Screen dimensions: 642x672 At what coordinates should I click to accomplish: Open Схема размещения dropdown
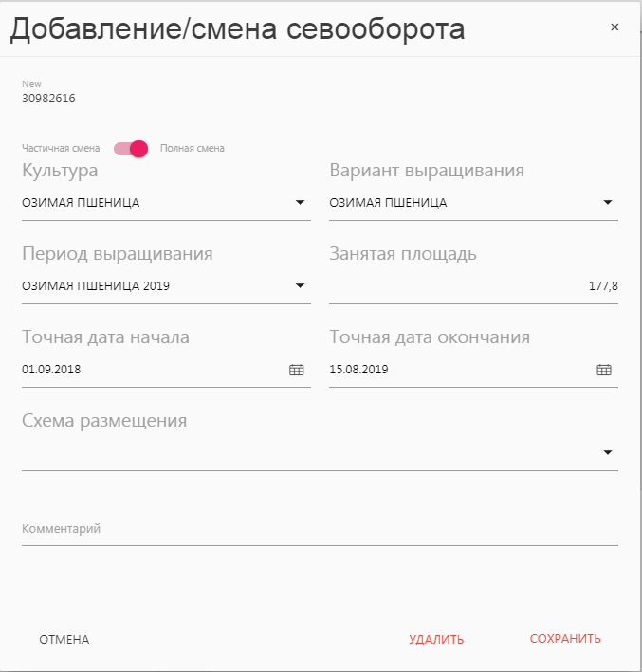[608, 452]
